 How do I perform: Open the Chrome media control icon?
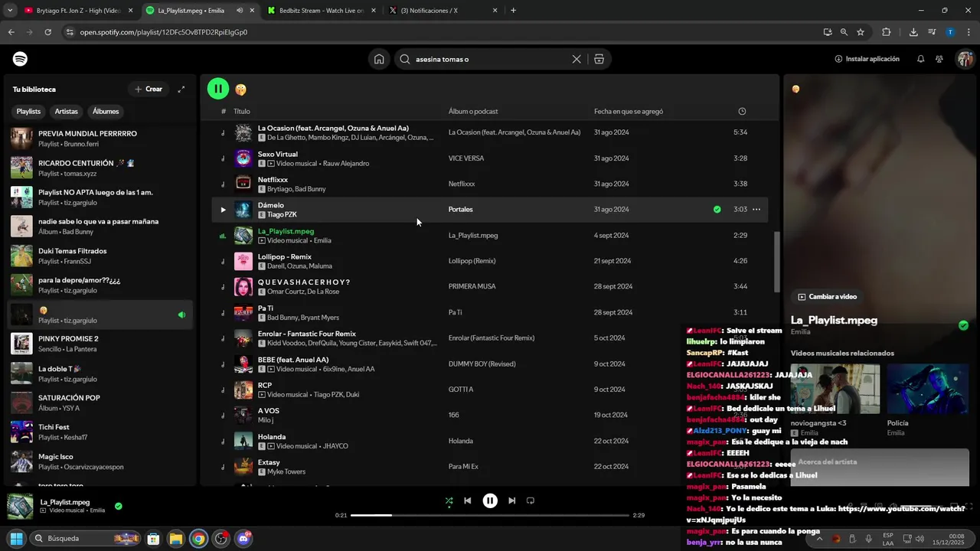[932, 32]
